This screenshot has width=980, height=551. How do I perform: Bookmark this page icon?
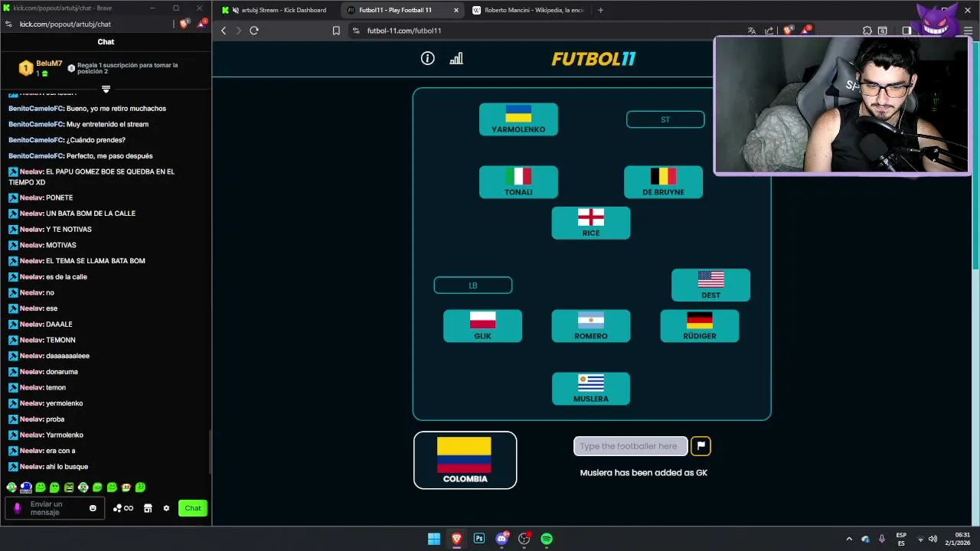point(336,31)
